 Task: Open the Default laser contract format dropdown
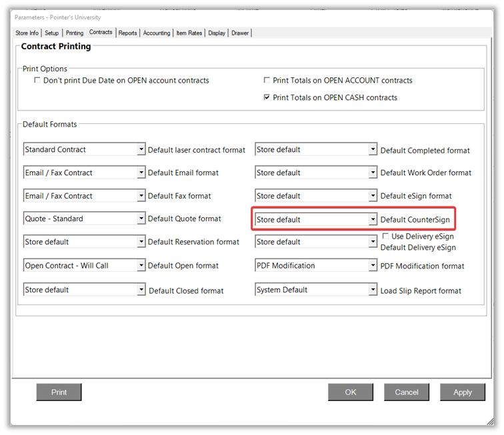141,150
